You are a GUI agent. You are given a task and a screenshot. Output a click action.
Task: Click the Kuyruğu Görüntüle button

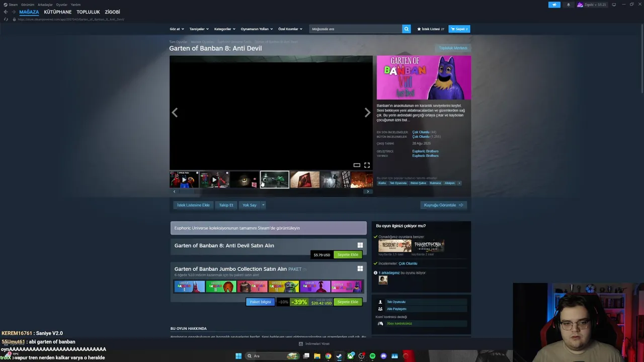[x=443, y=205]
